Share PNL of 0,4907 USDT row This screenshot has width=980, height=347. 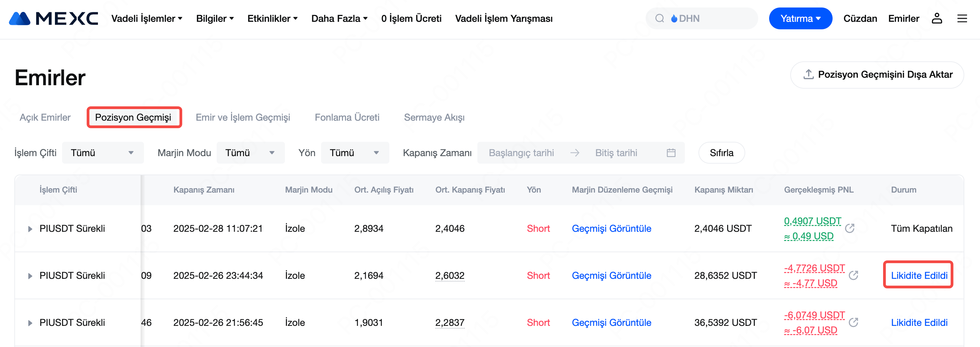[x=850, y=228]
